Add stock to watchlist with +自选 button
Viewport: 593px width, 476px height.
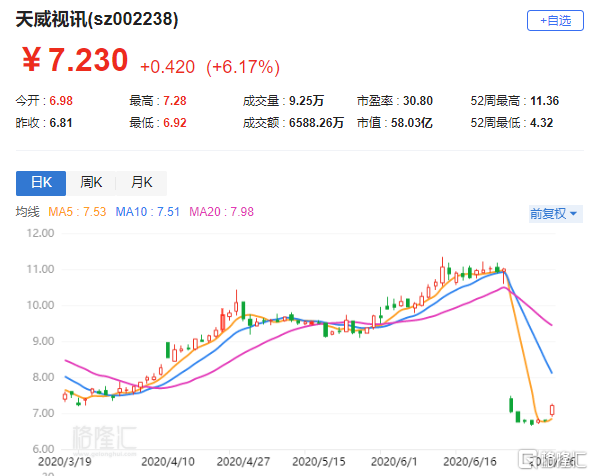tap(555, 21)
